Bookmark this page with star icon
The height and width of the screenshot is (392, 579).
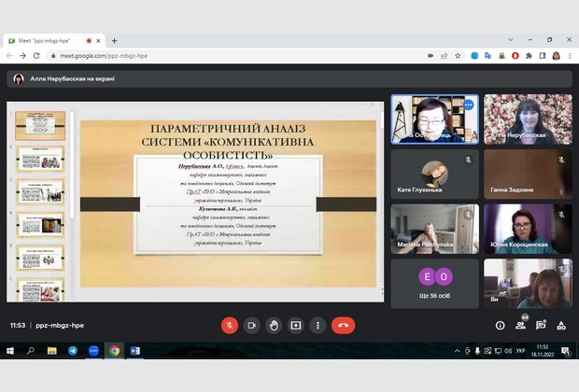[452, 56]
